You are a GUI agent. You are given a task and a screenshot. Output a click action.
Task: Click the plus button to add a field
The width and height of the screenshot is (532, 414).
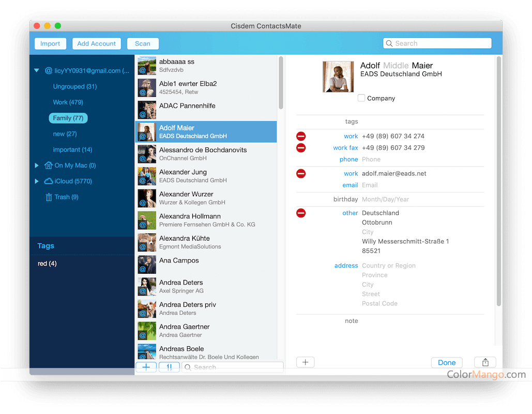(306, 362)
